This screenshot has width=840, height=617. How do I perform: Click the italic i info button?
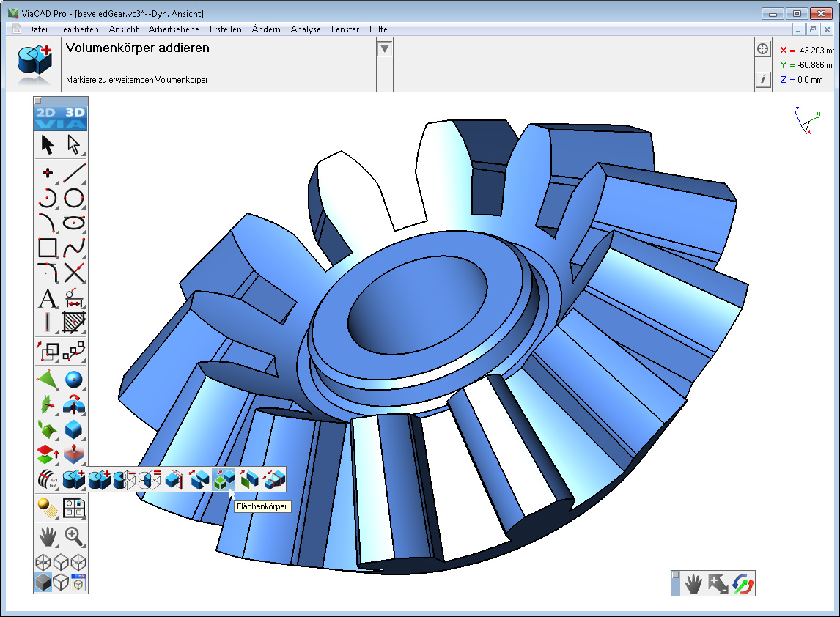(x=763, y=79)
